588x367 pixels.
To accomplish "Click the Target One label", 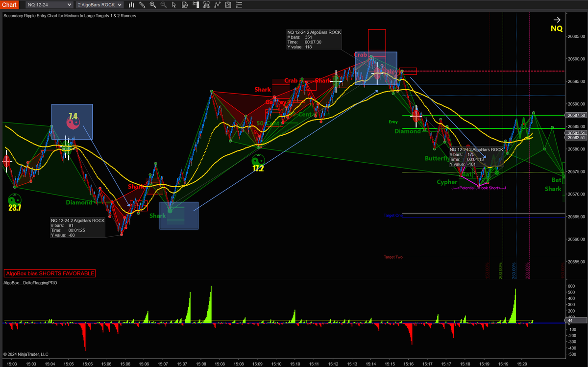I will click(x=393, y=215).
